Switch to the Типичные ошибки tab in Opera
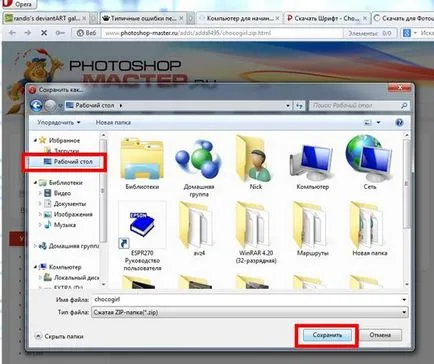434x364 pixels. [143, 18]
